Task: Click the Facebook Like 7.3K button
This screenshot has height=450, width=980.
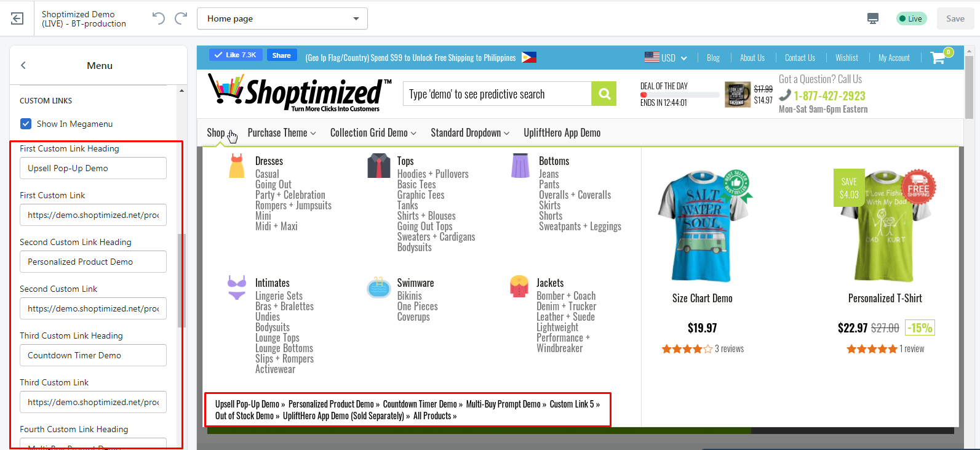Action: click(236, 55)
